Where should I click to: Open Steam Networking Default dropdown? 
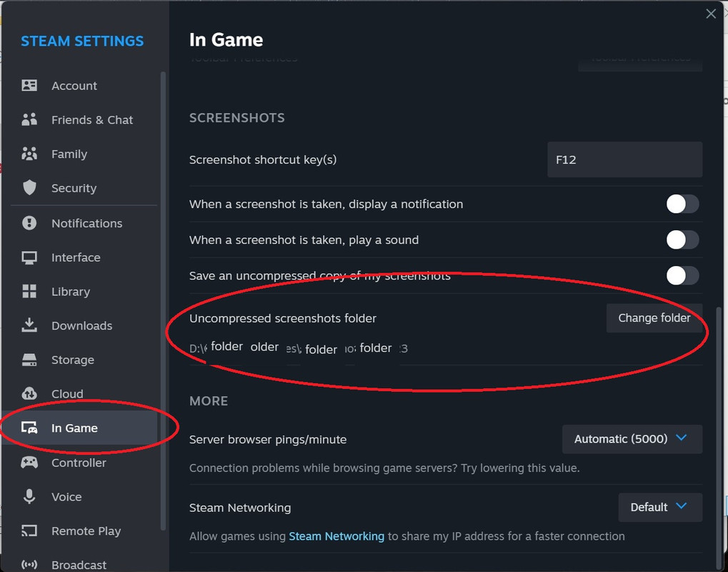pos(659,507)
